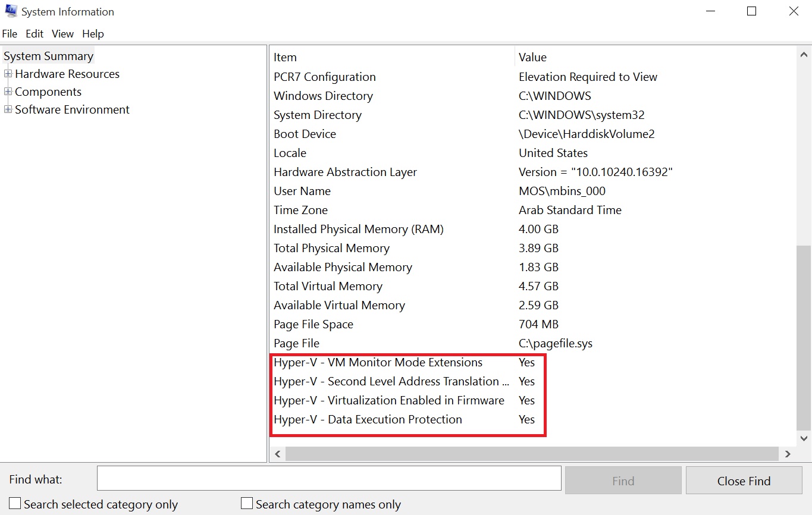The height and width of the screenshot is (515, 812).
Task: Open the Edit menu
Action: pos(35,34)
